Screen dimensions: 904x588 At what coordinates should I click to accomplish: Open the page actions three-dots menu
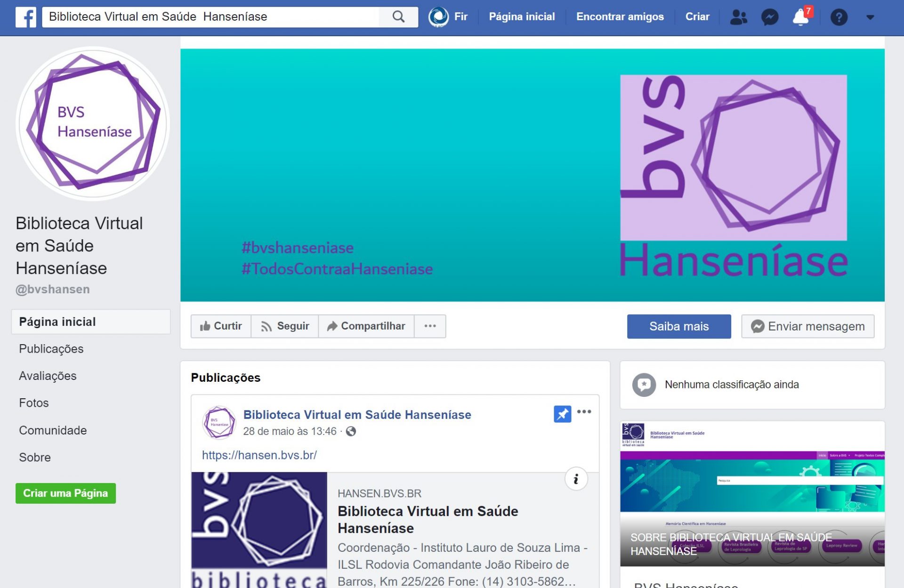pos(430,326)
